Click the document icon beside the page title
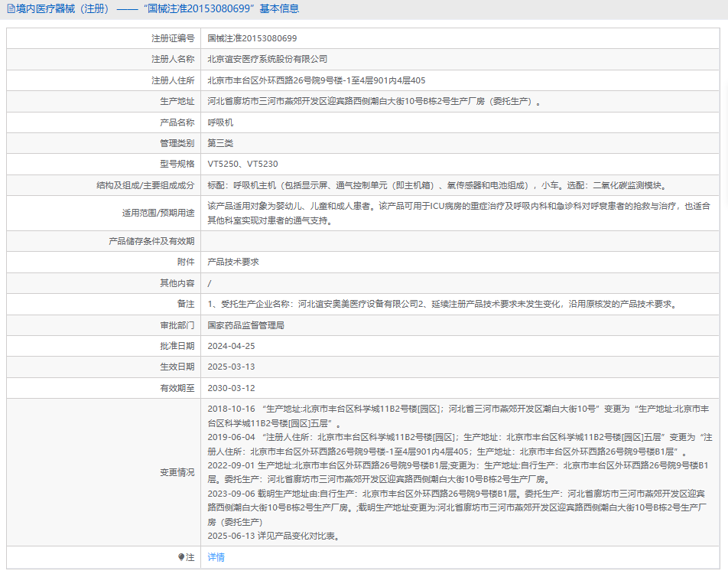This screenshot has width=728, height=574. pos(10,9)
